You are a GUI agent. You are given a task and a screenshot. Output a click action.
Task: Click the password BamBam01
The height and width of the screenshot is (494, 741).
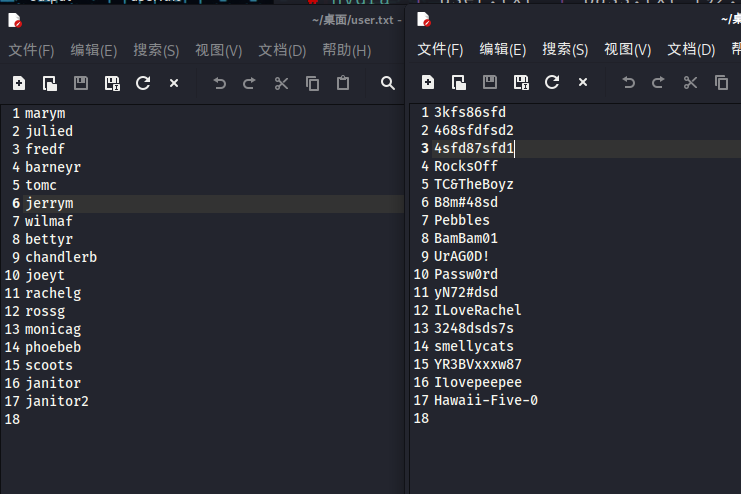tap(466, 238)
